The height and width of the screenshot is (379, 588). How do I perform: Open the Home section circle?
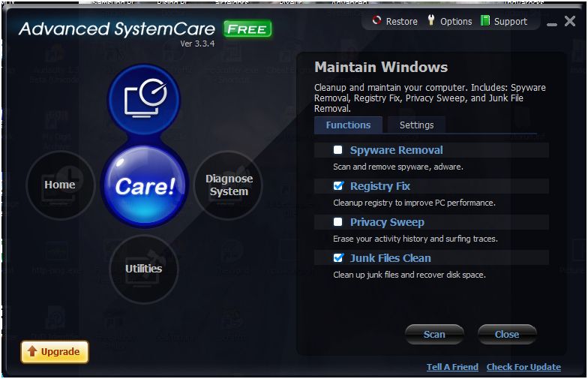click(x=60, y=185)
